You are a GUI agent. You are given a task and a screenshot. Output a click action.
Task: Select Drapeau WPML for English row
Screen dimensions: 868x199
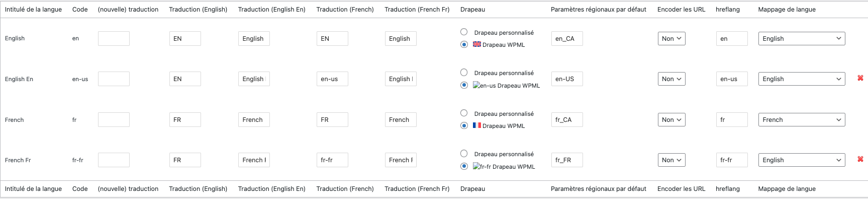464,44
